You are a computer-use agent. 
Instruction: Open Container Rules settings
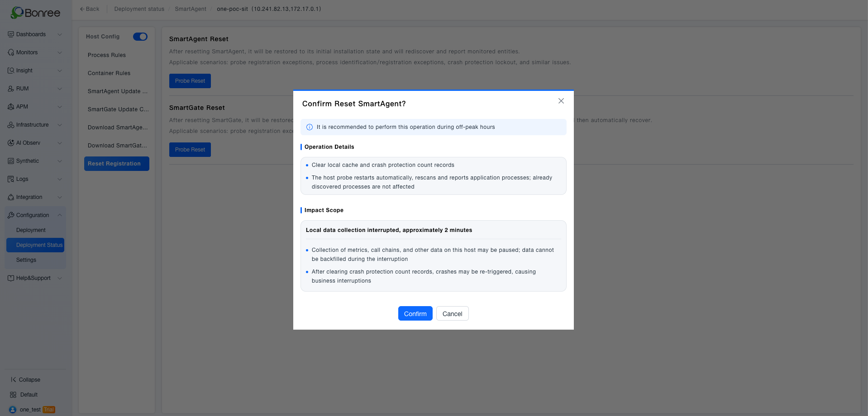(x=117, y=73)
